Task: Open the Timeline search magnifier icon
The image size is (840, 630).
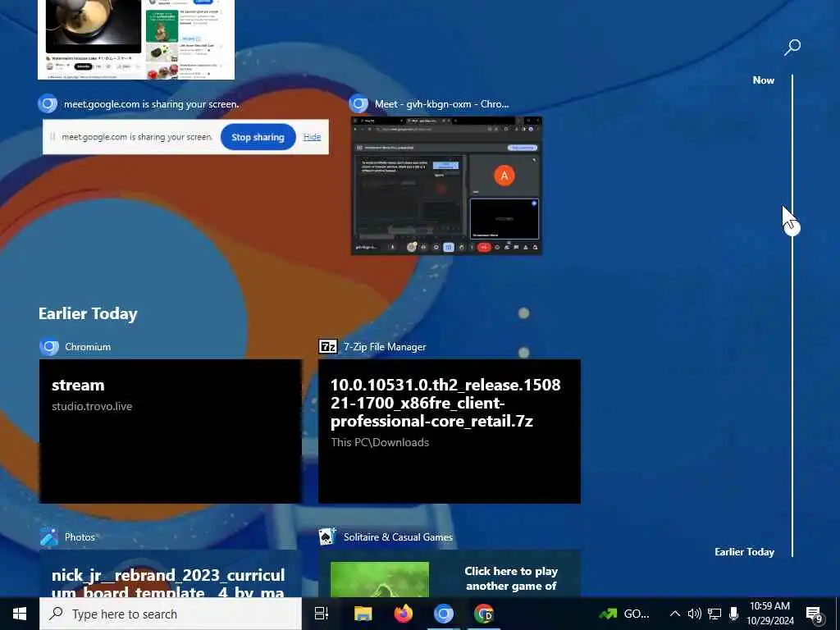Action: point(792,47)
